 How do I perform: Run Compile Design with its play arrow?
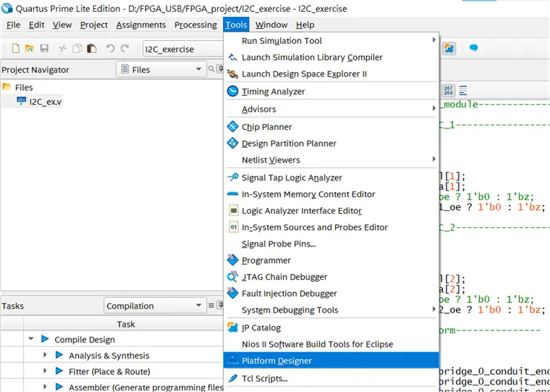coord(45,339)
